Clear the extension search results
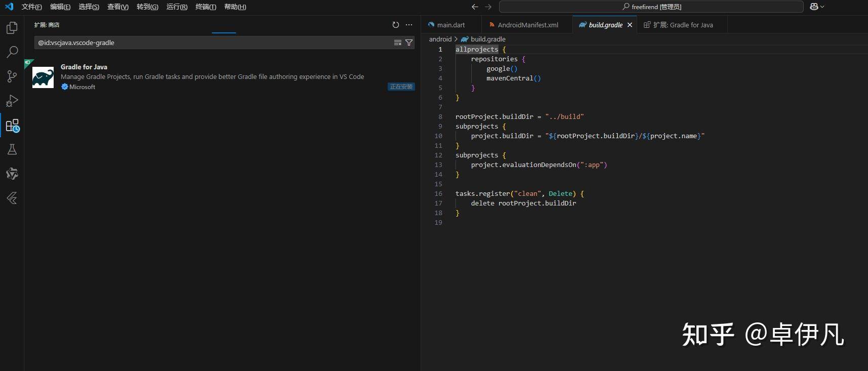The width and height of the screenshot is (868, 371). coord(398,43)
